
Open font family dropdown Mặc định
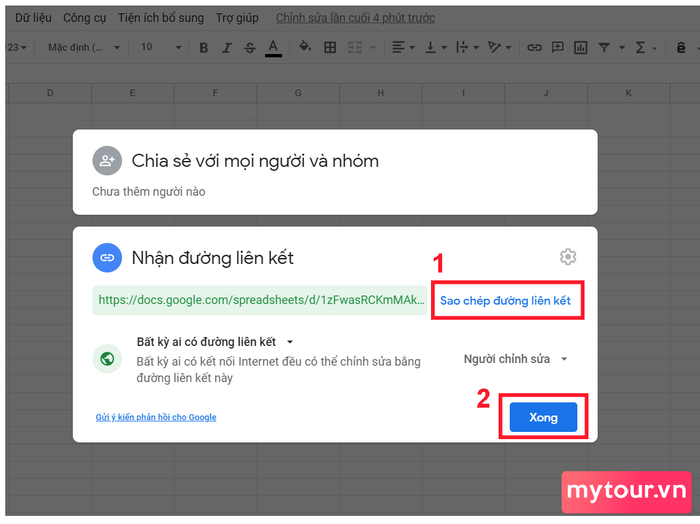[83, 47]
